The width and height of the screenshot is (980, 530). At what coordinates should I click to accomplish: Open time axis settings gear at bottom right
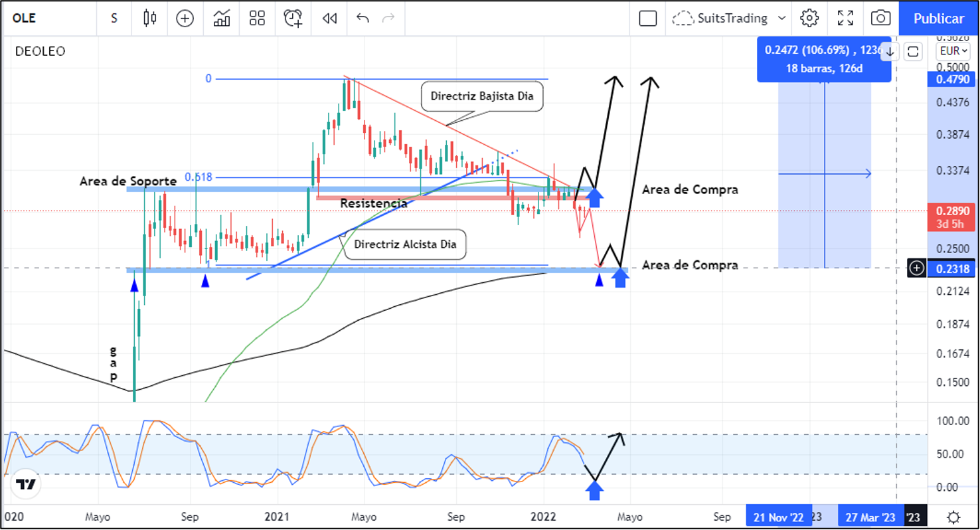coord(953,517)
